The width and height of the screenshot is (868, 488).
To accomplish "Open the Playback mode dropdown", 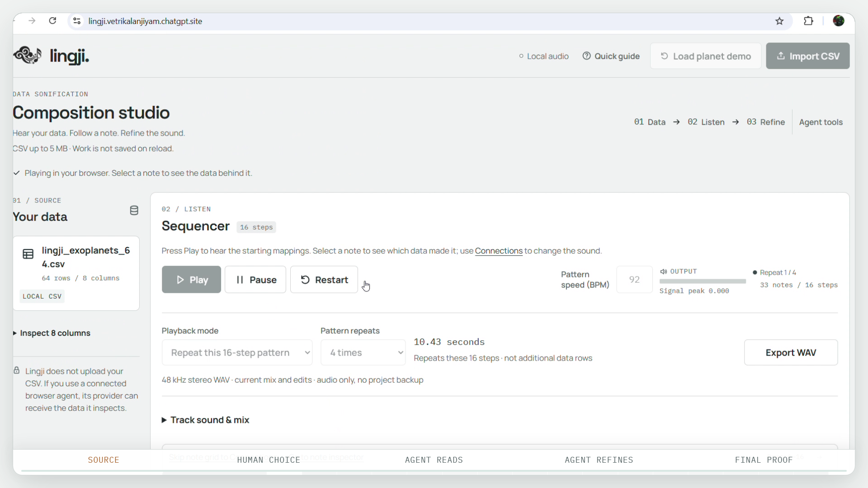I will 237,352.
